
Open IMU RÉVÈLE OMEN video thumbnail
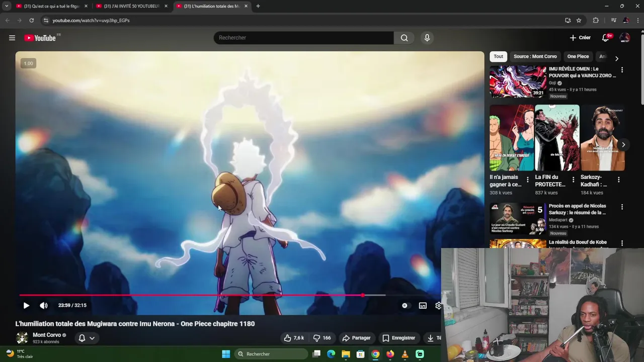[518, 81]
